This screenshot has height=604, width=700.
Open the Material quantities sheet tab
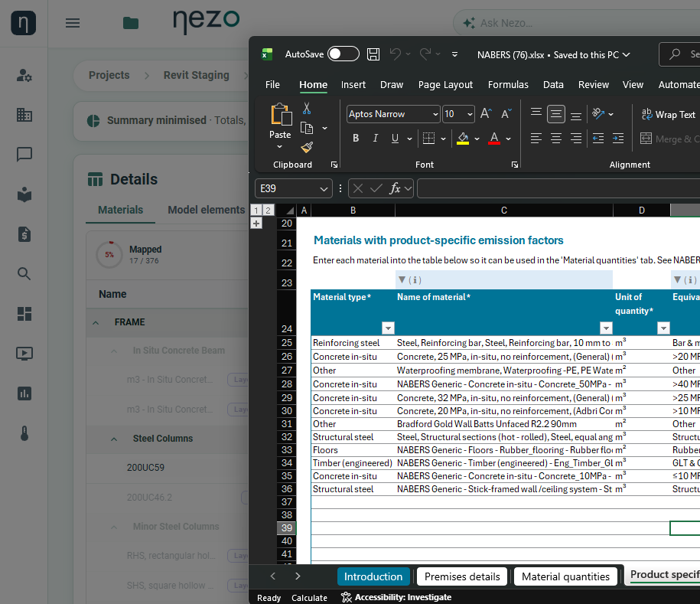[x=565, y=576]
